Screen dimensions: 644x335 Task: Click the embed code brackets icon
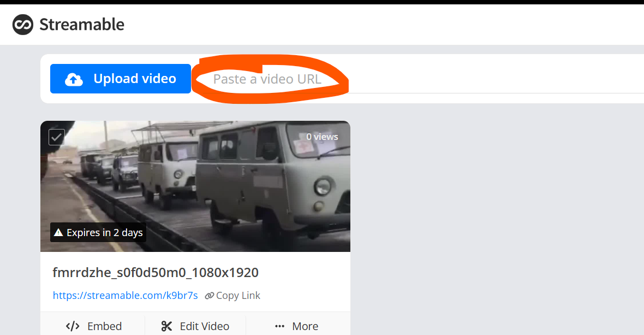73,326
